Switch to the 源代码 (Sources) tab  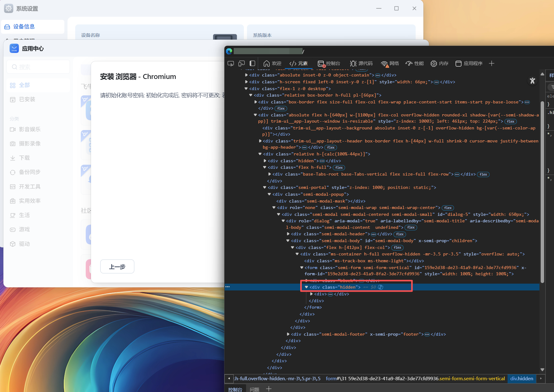(x=361, y=63)
